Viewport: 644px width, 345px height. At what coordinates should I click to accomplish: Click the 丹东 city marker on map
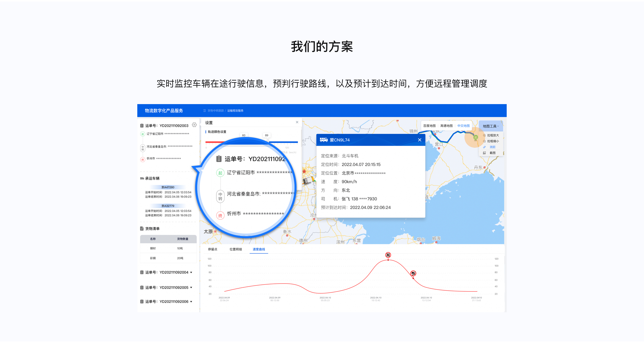485,167
